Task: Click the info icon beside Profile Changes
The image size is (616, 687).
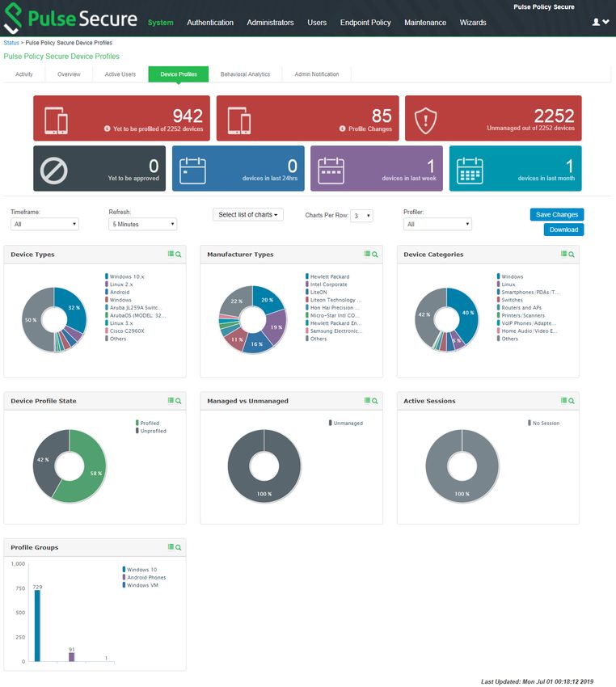Action: click(342, 129)
